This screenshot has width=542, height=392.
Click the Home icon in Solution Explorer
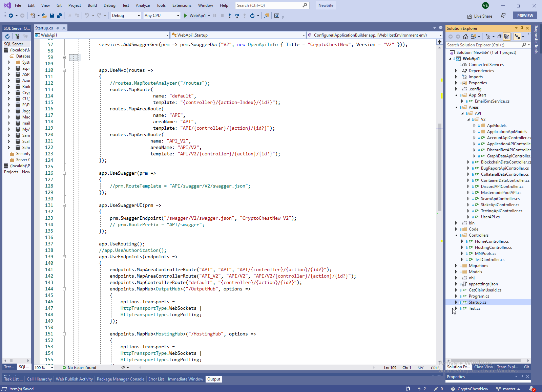pos(465,37)
